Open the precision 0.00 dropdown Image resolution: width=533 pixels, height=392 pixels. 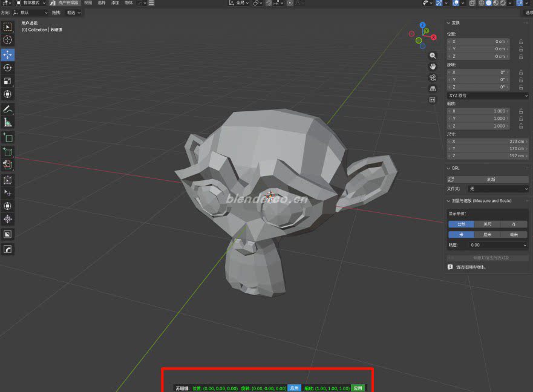(x=498, y=245)
